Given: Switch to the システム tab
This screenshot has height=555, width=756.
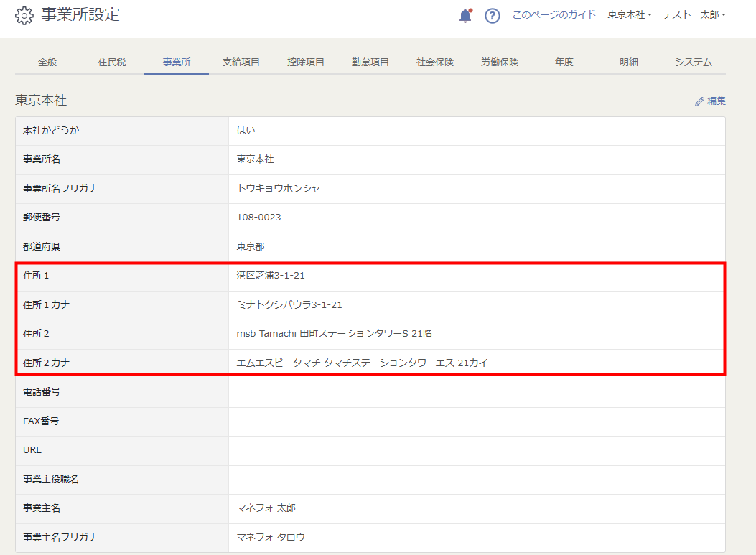Looking at the screenshot, I should (x=694, y=62).
